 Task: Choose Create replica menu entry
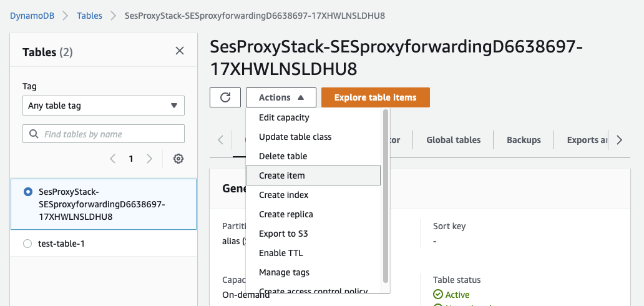point(313,214)
